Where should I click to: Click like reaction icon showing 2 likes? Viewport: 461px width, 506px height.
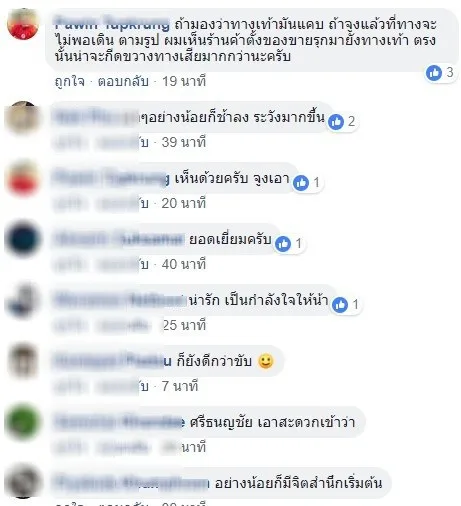pyautogui.click(x=336, y=122)
